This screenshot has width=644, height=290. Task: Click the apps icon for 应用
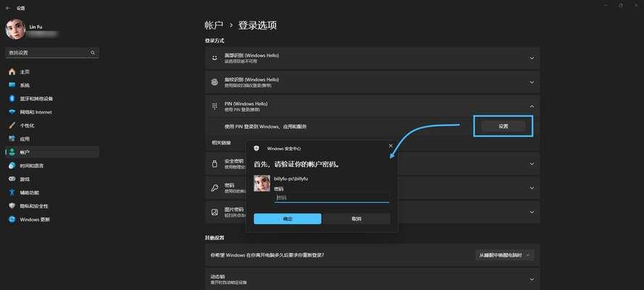click(x=12, y=139)
